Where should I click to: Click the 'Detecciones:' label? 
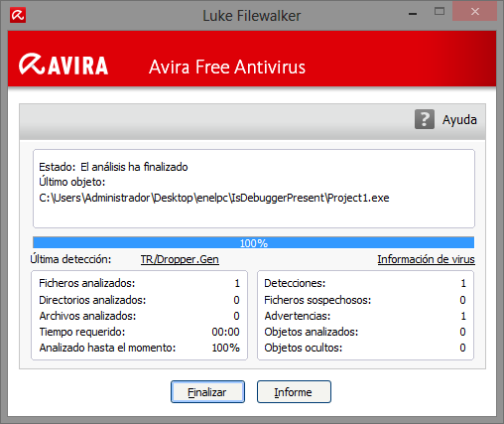click(295, 283)
